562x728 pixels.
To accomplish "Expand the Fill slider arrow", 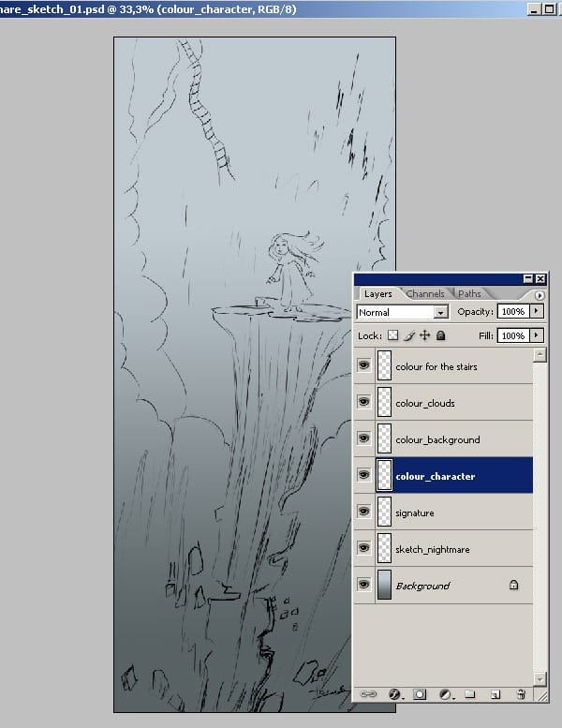I will pyautogui.click(x=537, y=334).
